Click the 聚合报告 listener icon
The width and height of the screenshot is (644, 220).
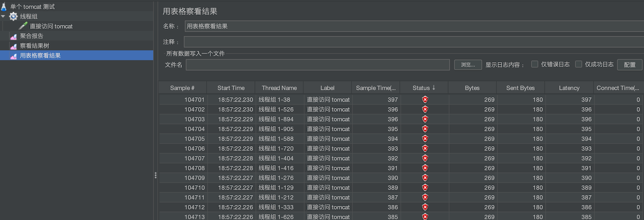(14, 36)
